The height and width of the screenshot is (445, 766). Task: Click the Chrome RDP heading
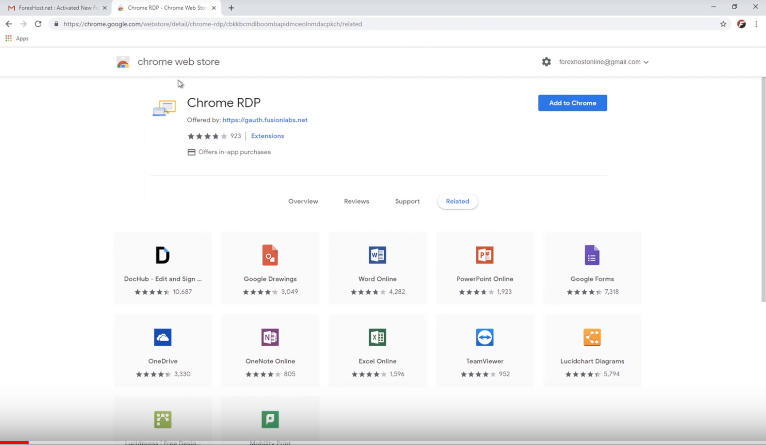224,103
